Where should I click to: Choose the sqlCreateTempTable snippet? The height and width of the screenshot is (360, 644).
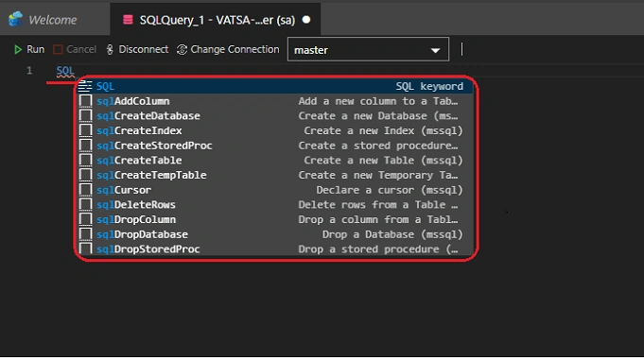pyautogui.click(x=275, y=175)
